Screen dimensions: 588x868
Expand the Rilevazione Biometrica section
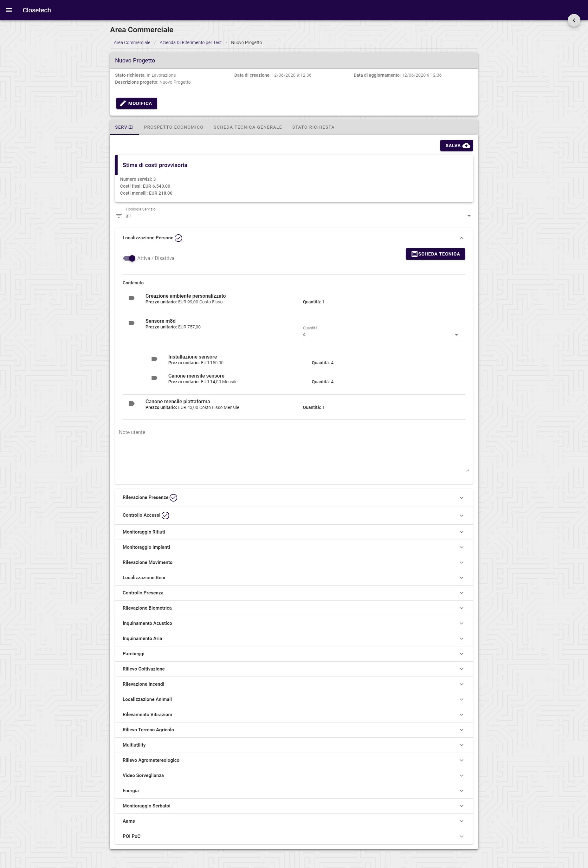coord(294,608)
